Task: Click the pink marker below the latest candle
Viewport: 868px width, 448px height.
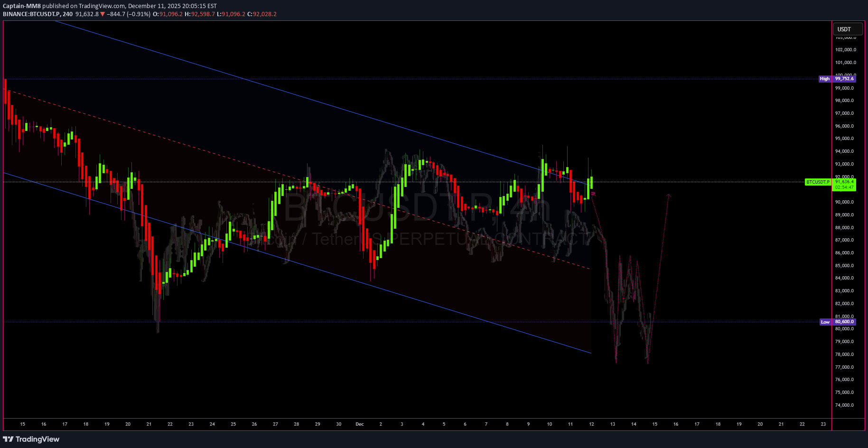Action: [x=593, y=194]
